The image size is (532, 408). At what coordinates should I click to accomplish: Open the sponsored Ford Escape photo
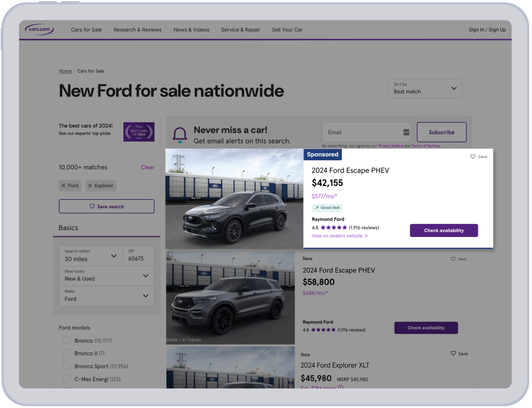[234, 199]
